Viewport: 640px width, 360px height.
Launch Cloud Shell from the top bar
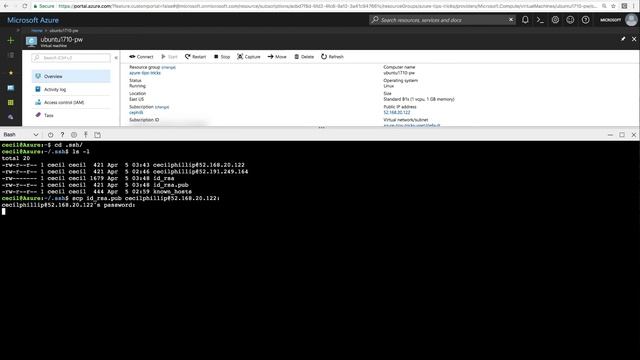[x=540, y=20]
